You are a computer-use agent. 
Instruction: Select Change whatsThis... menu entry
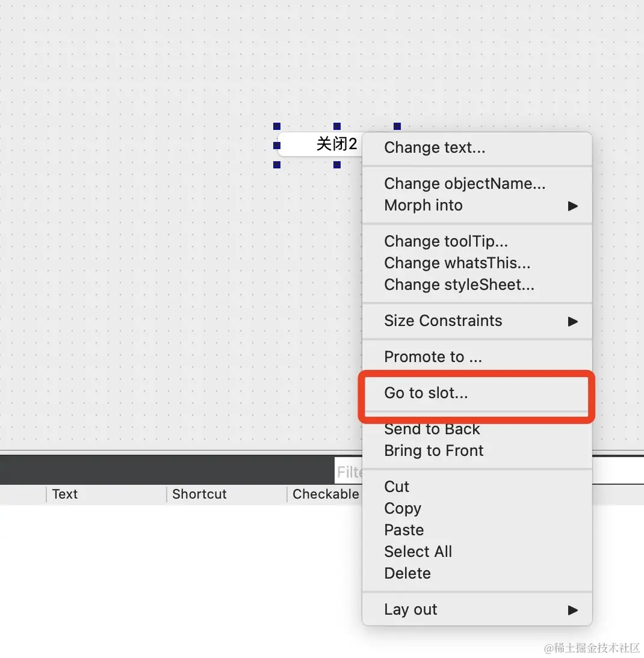point(477,263)
